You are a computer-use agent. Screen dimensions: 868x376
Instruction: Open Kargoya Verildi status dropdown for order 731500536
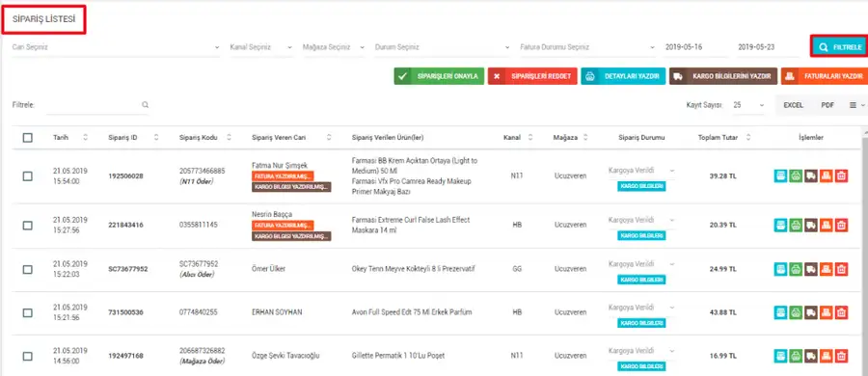point(641,308)
